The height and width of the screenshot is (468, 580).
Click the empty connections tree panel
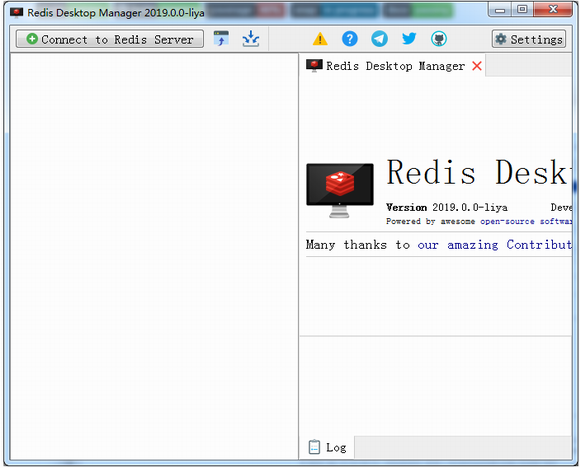click(154, 256)
